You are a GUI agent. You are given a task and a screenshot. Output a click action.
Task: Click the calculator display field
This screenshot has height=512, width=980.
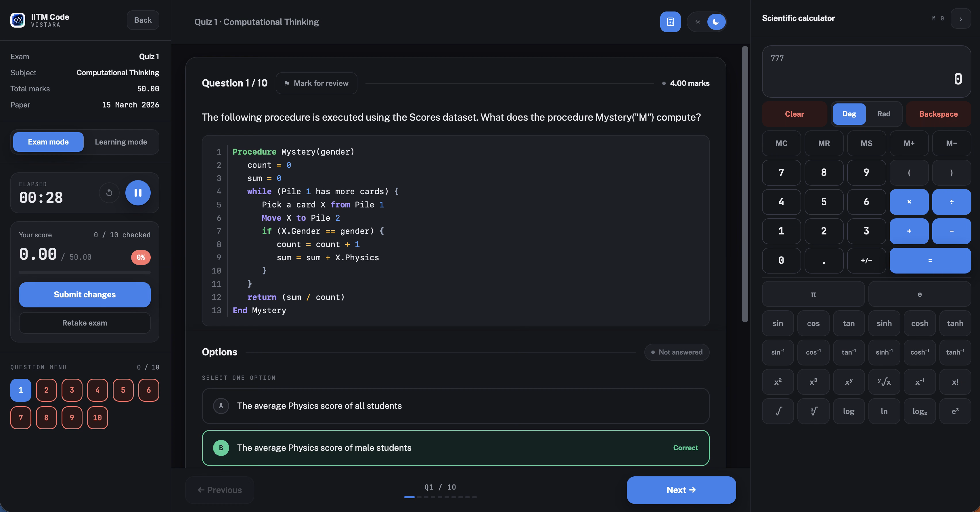(x=866, y=72)
